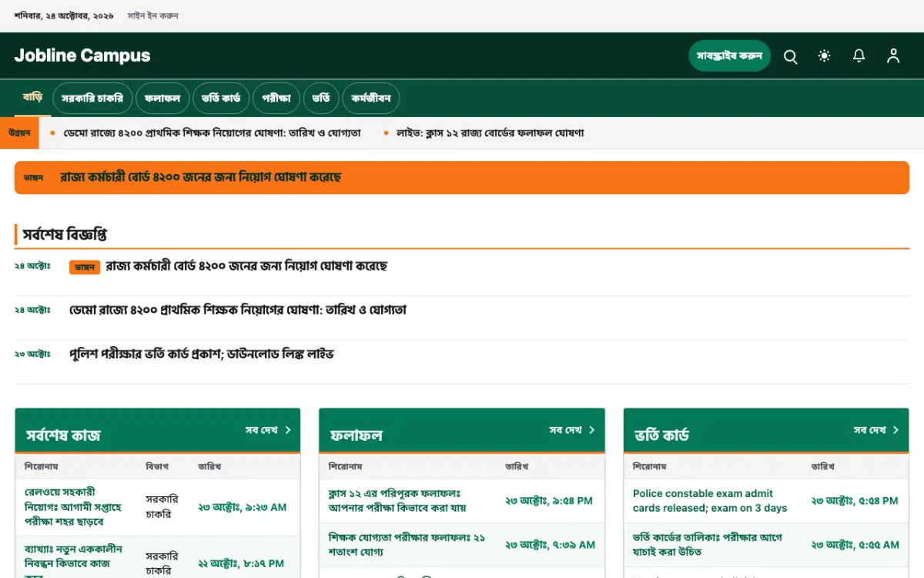Go to the কর্মজীবন tab

coord(371,99)
